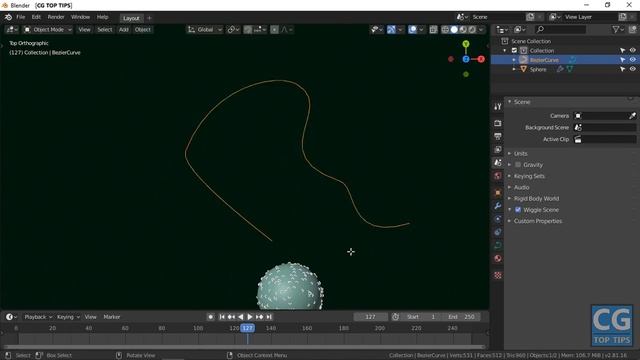Toggle proportional editing
The image size is (640, 360).
click(x=274, y=30)
